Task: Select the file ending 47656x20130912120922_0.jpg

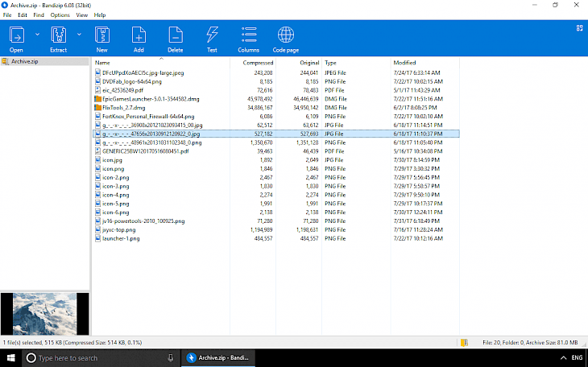Action: 151,134
